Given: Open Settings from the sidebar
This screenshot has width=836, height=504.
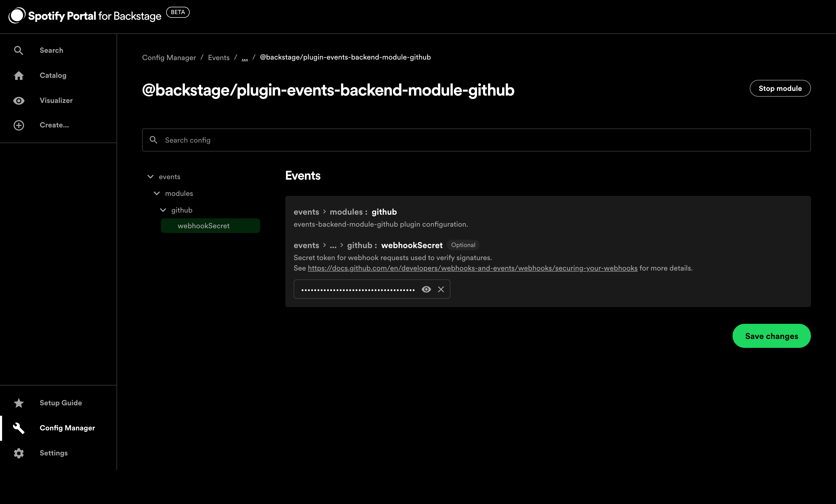Looking at the screenshot, I should click(54, 453).
